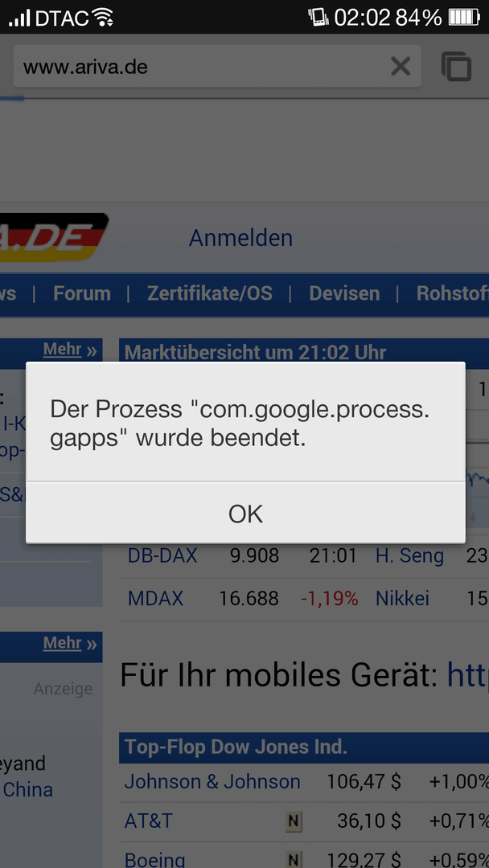This screenshot has height=868, width=489.
Task: Open the DB-DAX index link
Action: pyautogui.click(x=162, y=555)
